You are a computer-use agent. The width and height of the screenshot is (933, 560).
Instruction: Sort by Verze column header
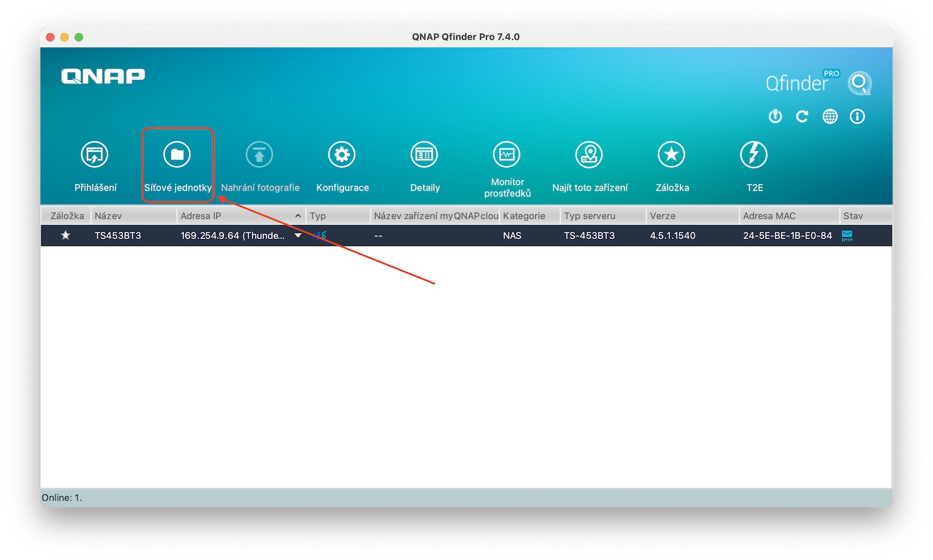(x=693, y=216)
